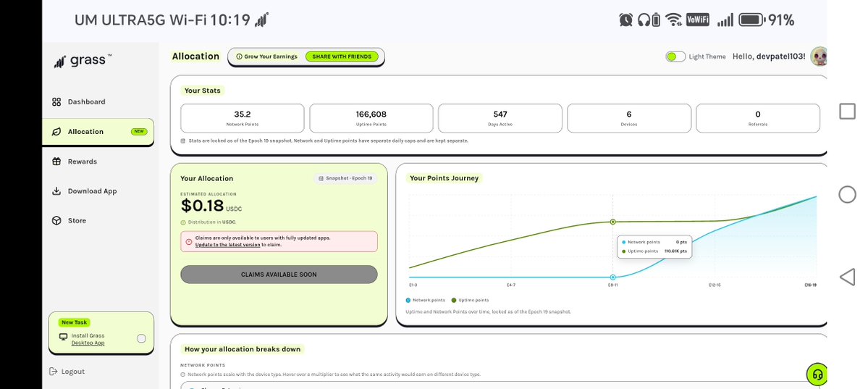
Task: Click the E1-3 axis label
Action: [x=413, y=285]
